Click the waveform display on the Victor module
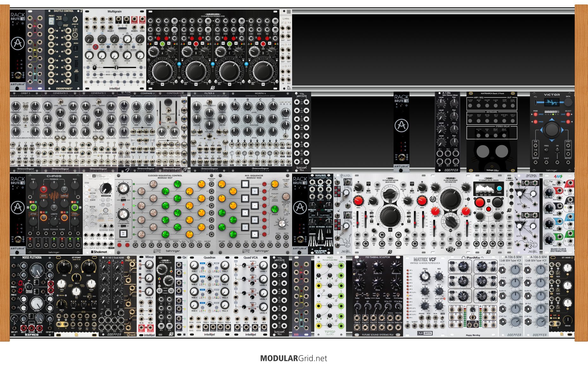This screenshot has width=588, height=365. pyautogui.click(x=552, y=102)
